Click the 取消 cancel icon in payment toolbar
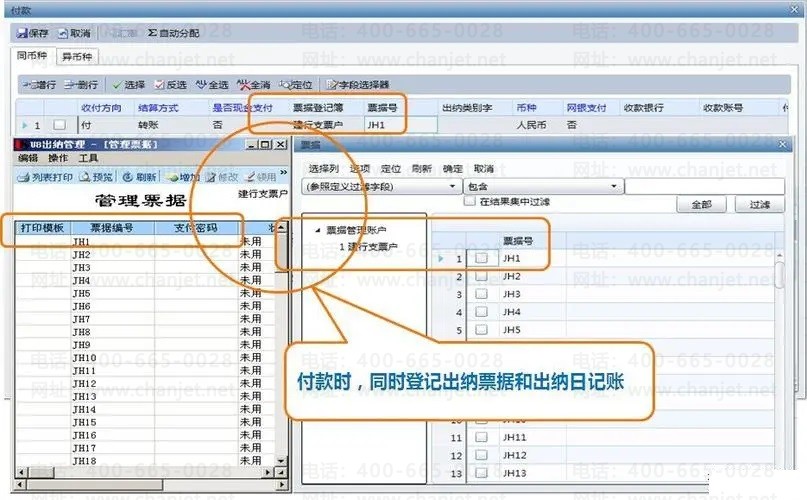Screen dimensions: 807x500 click(62, 33)
